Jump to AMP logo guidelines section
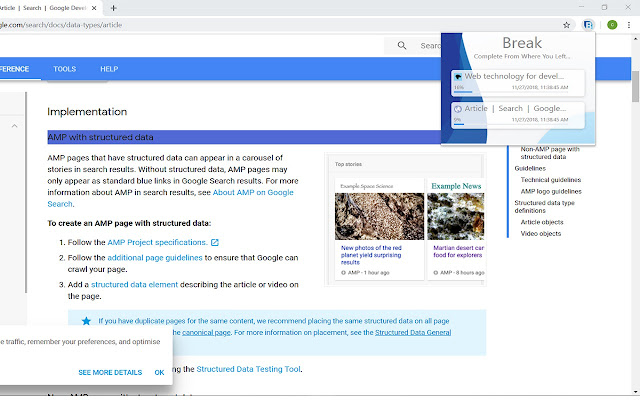640x400 pixels. click(x=551, y=191)
